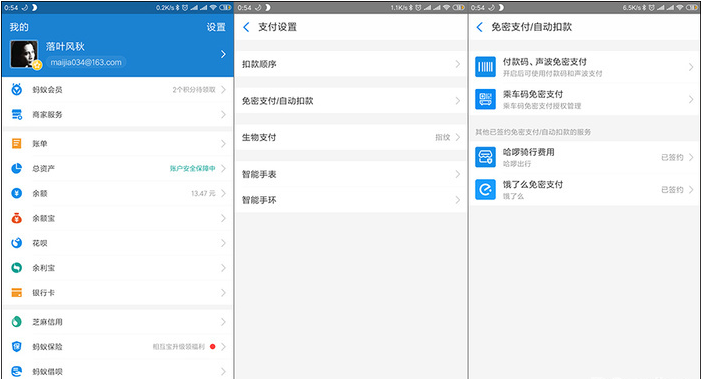Viewport: 704px width, 379px height.
Task: Tap the 落叶风秋 username
Action: point(65,46)
